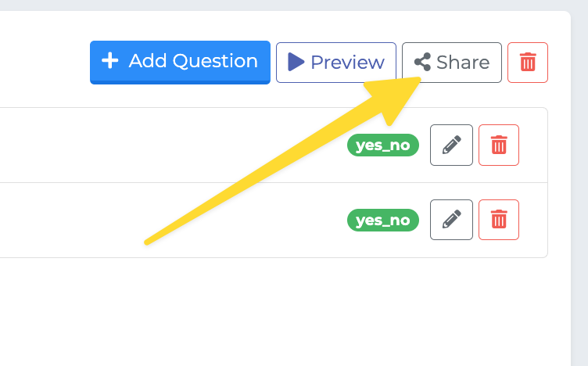This screenshot has height=366, width=588.
Task: Edit the second question using its pencil icon
Action: 451,220
